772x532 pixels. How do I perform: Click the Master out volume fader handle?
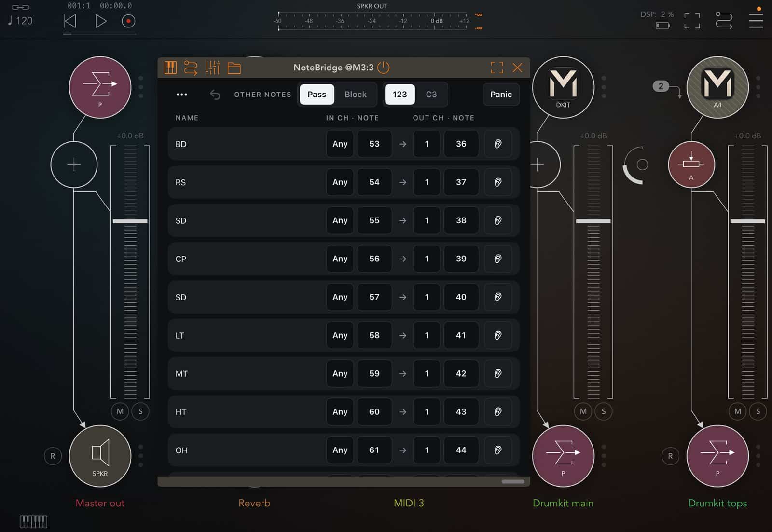[130, 221]
